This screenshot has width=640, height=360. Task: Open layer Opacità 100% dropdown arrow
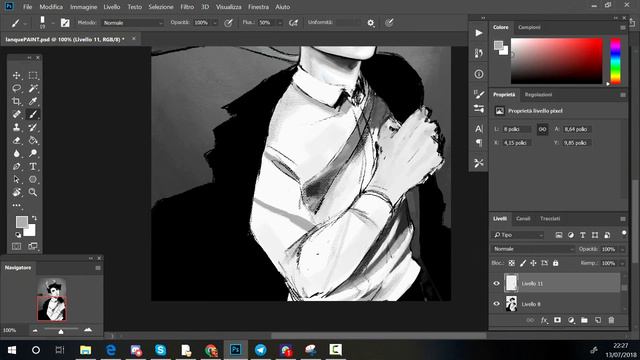[x=622, y=249]
